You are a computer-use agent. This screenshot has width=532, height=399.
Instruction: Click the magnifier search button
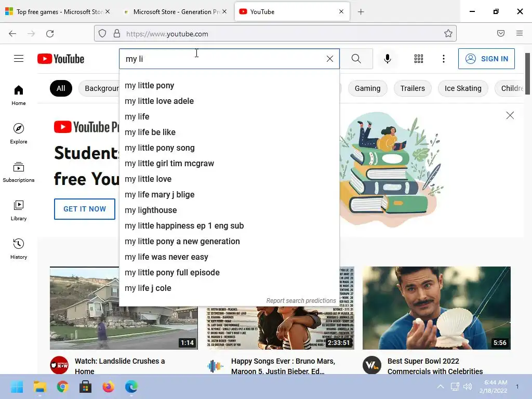pyautogui.click(x=356, y=59)
